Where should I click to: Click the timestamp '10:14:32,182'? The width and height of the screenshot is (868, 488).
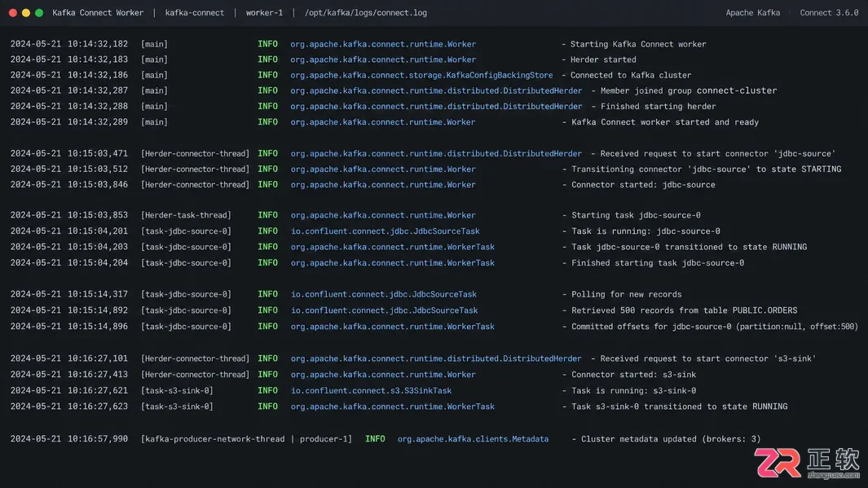pyautogui.click(x=98, y=44)
